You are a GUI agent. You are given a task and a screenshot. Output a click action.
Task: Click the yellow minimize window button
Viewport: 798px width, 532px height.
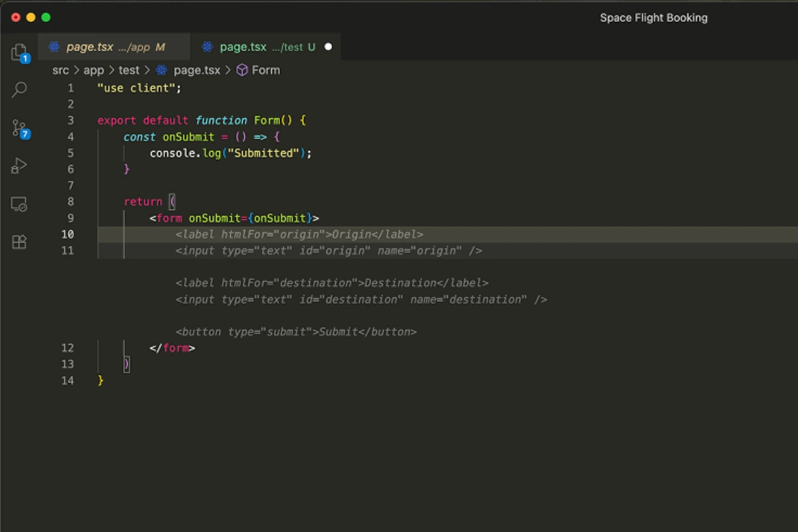pyautogui.click(x=31, y=17)
